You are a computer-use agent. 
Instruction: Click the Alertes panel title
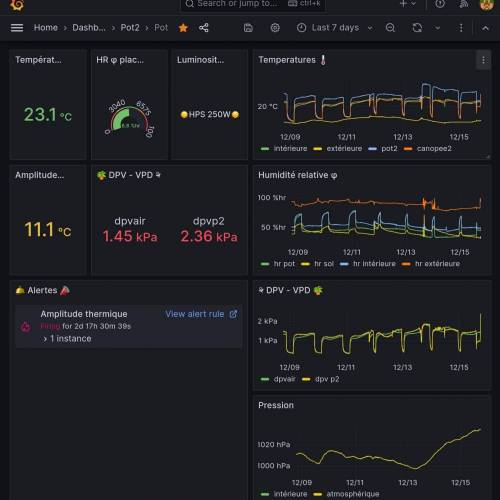[x=42, y=290]
